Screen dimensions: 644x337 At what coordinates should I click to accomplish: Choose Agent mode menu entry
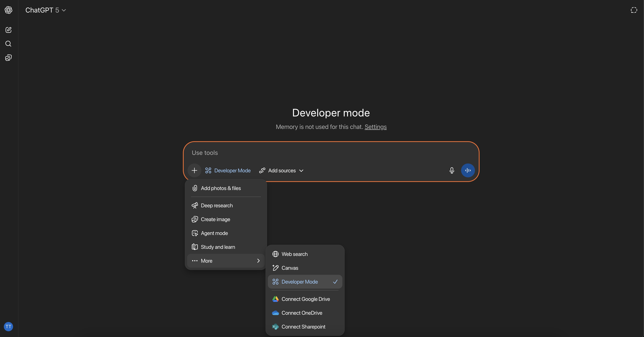(x=214, y=233)
